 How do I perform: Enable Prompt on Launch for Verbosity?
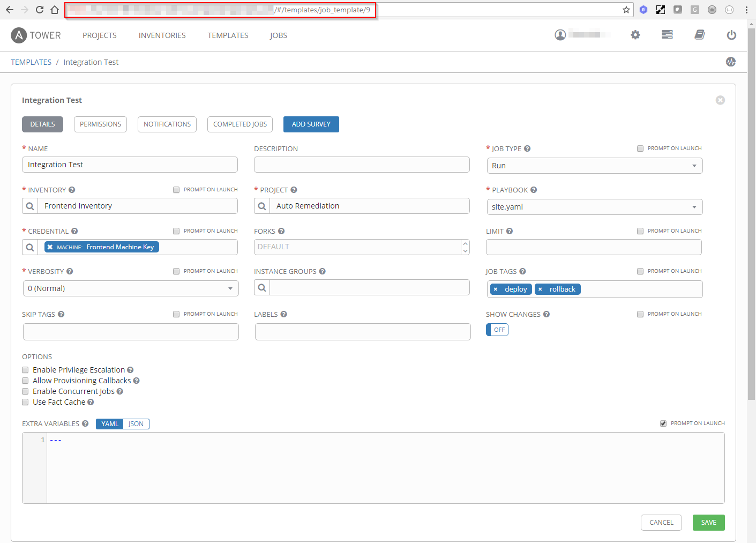click(x=176, y=271)
